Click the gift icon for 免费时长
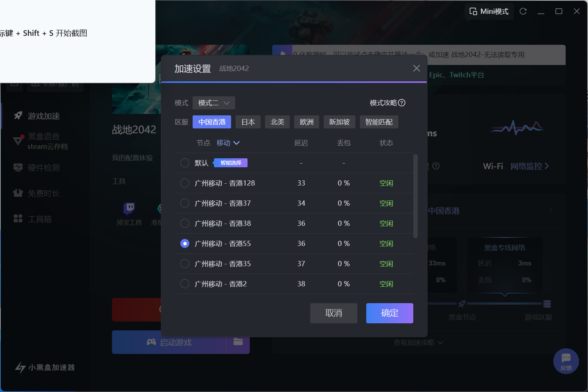 click(18, 193)
